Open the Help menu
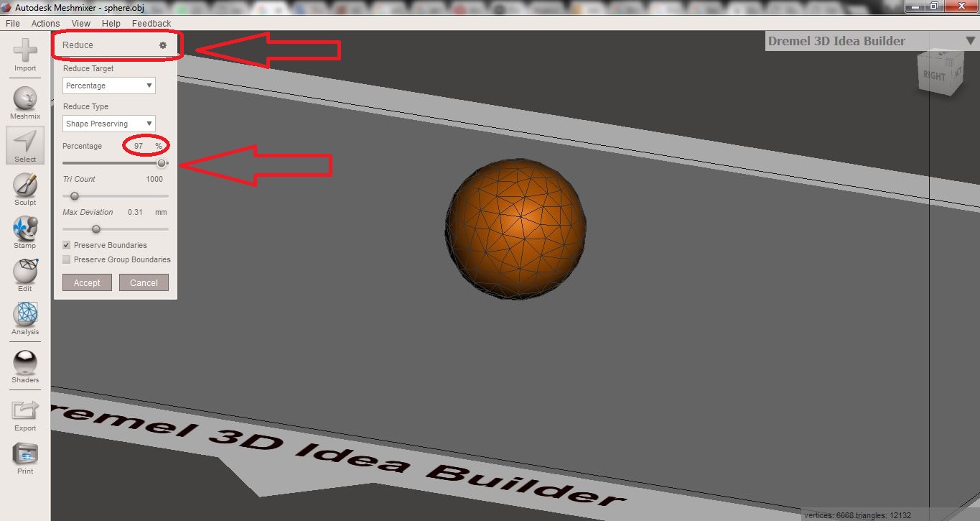Screen dimensions: 980x521 tap(111, 23)
